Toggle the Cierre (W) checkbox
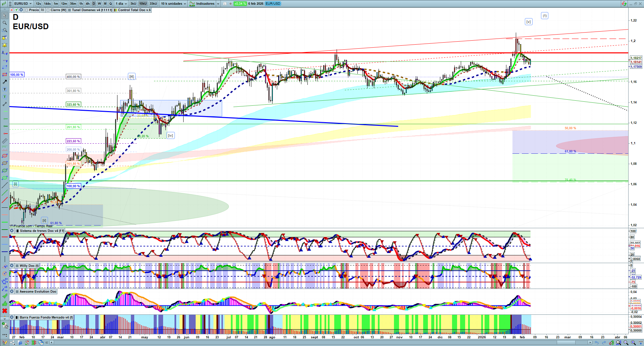 tap(48, 10)
